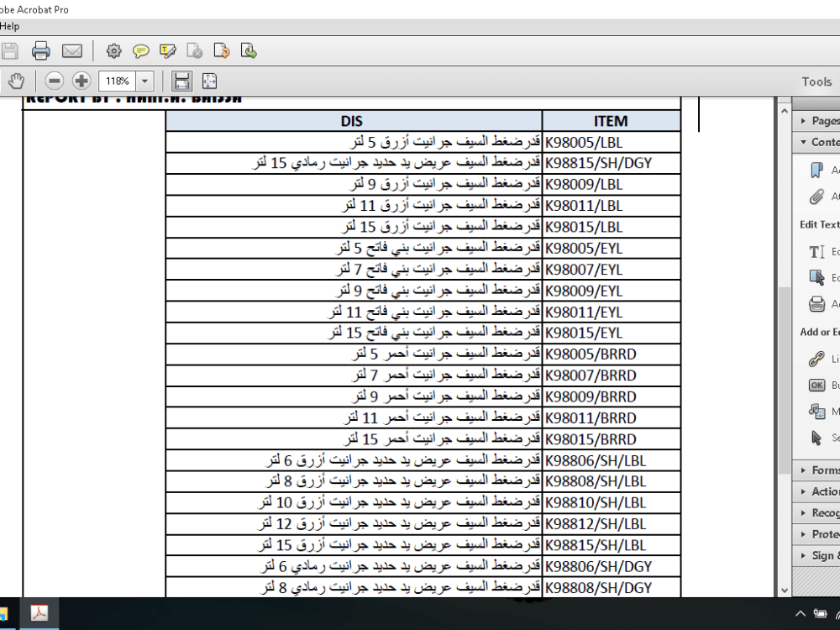840x630 pixels.
Task: Click cell K98810/SH/LBL
Action: coord(612,503)
